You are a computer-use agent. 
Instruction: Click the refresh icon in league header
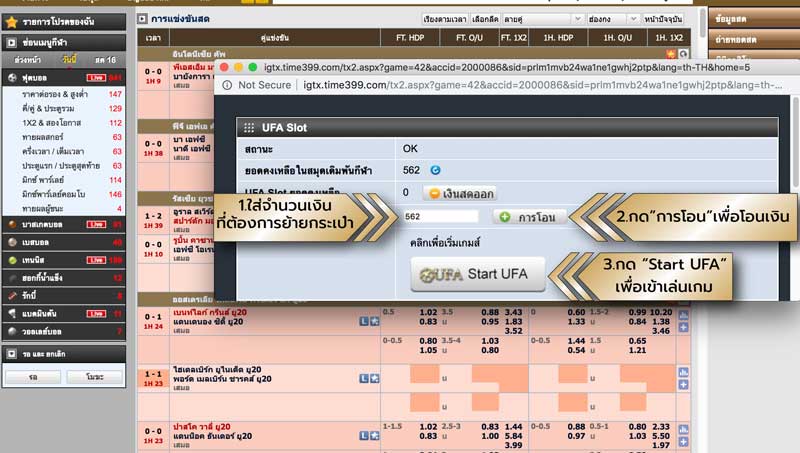tap(684, 54)
